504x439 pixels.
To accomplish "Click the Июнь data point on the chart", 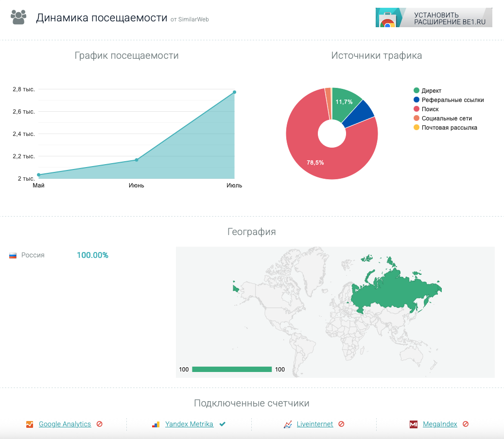I will coord(137,160).
